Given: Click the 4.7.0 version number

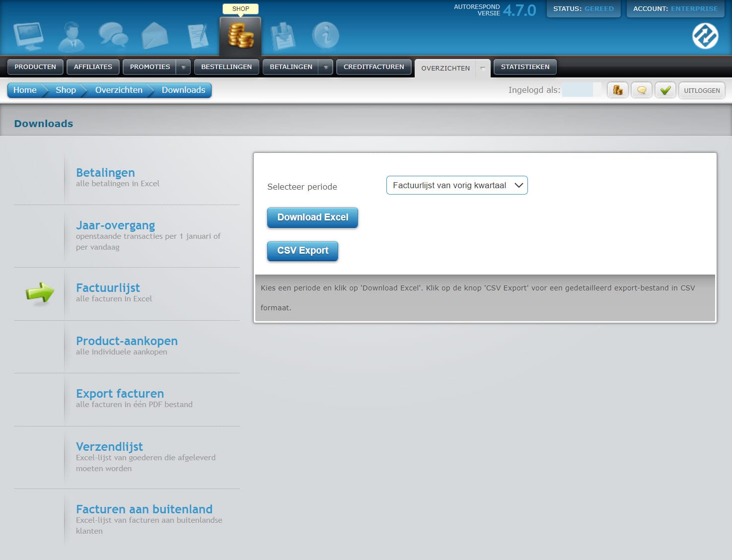Looking at the screenshot, I should pyautogui.click(x=519, y=10).
